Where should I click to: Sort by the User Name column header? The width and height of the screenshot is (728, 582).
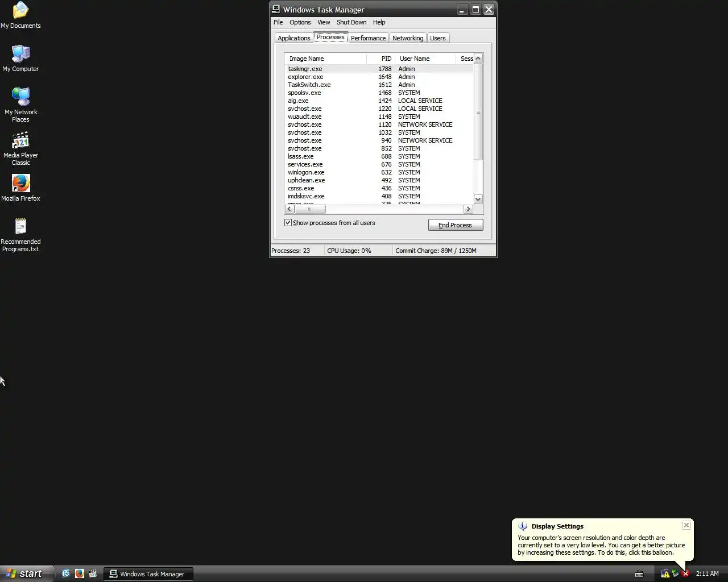(425, 59)
